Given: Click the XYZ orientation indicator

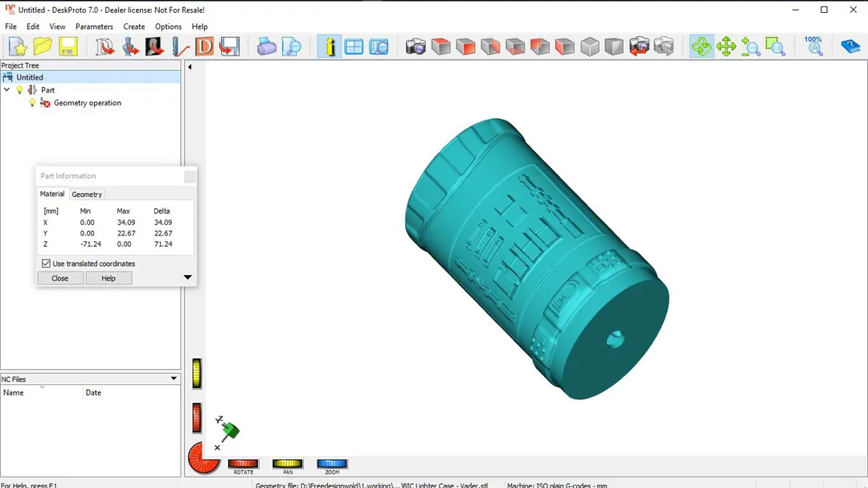Looking at the screenshot, I should [227, 432].
